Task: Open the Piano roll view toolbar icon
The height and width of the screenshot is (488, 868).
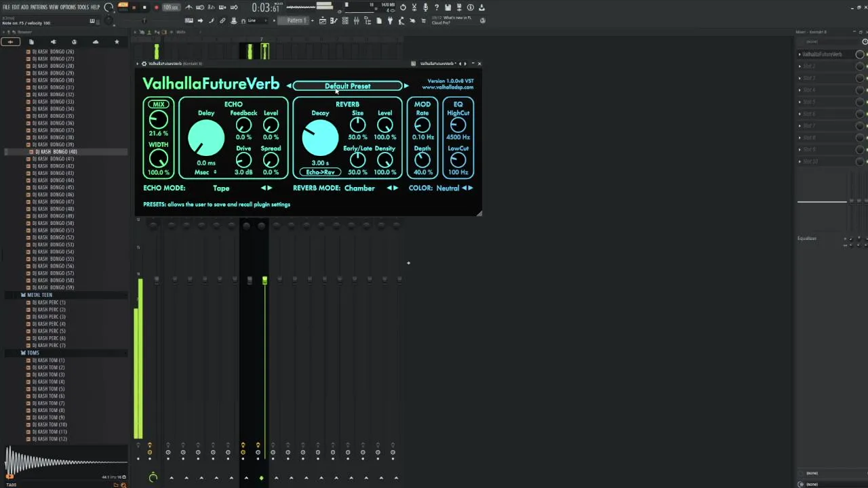Action: tap(334, 20)
